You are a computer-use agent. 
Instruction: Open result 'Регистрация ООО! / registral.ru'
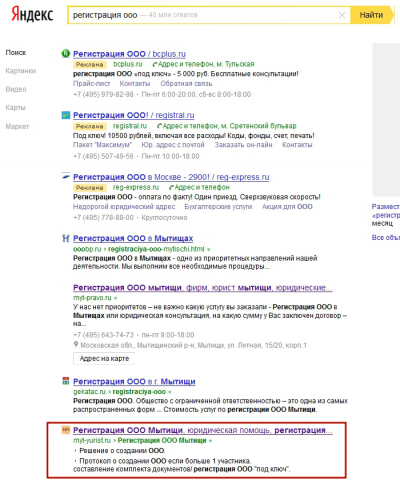point(134,115)
